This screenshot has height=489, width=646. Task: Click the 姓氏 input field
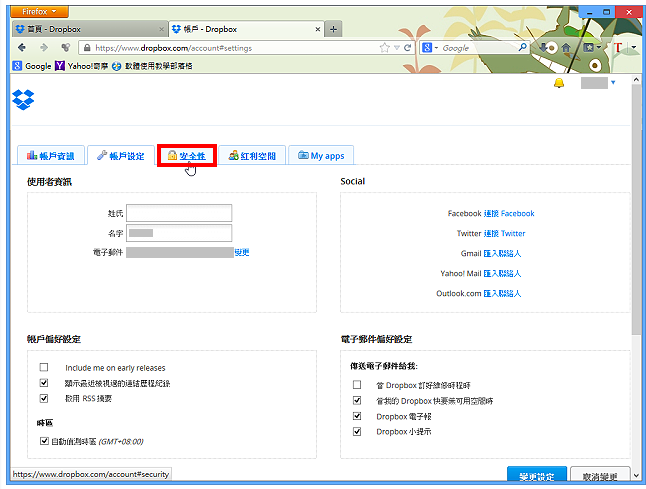[x=179, y=213]
